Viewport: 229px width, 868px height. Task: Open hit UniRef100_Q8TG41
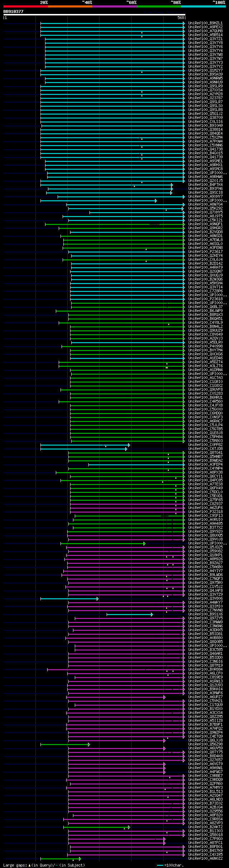205,452
